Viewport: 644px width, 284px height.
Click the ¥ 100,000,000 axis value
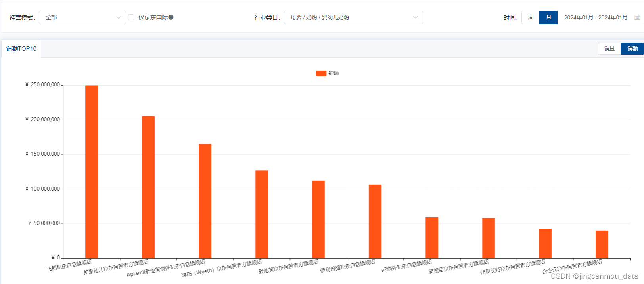[43, 189]
